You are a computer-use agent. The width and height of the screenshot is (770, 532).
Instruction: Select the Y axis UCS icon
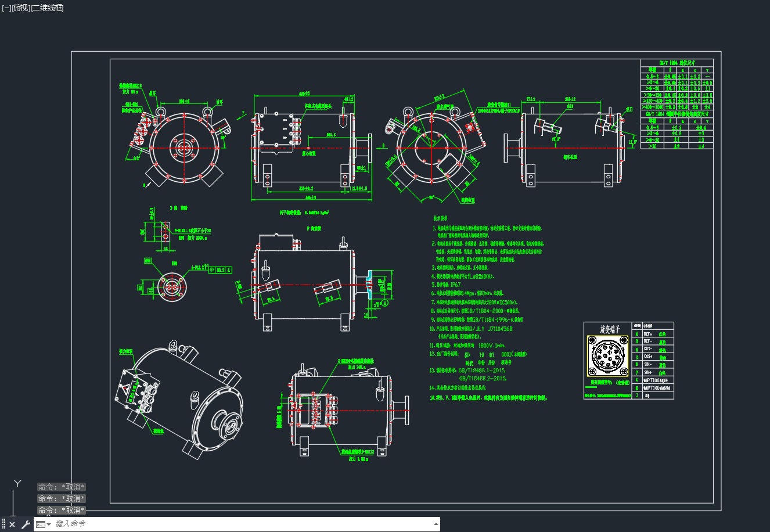tap(18, 483)
